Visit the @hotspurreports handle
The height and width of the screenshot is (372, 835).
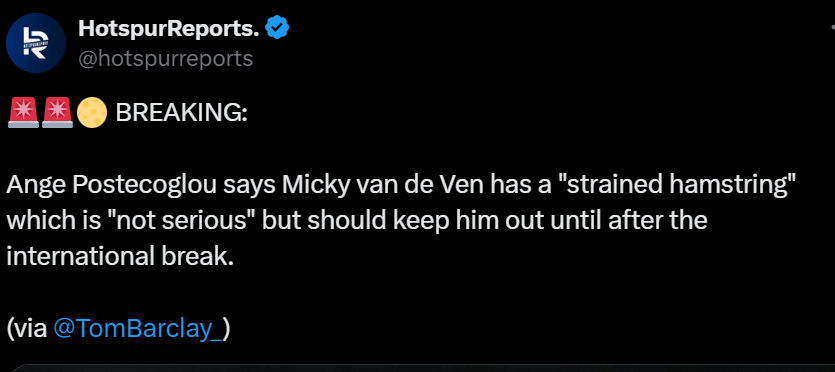pyautogui.click(x=166, y=59)
